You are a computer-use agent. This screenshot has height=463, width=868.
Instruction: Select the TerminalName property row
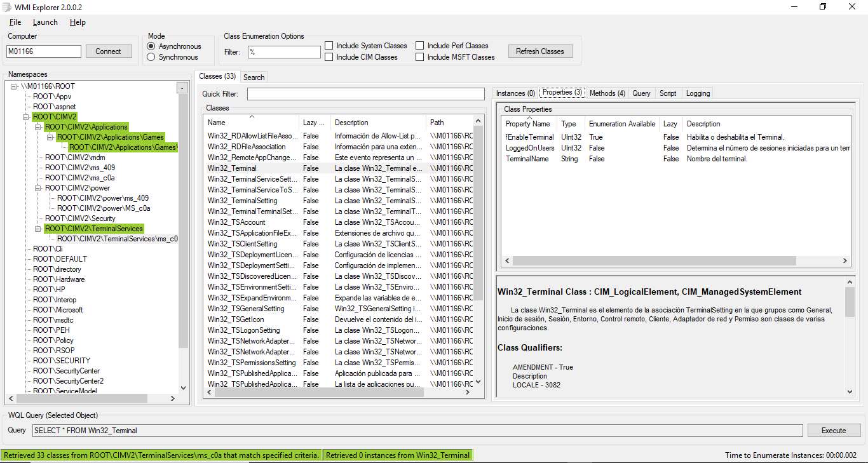676,159
